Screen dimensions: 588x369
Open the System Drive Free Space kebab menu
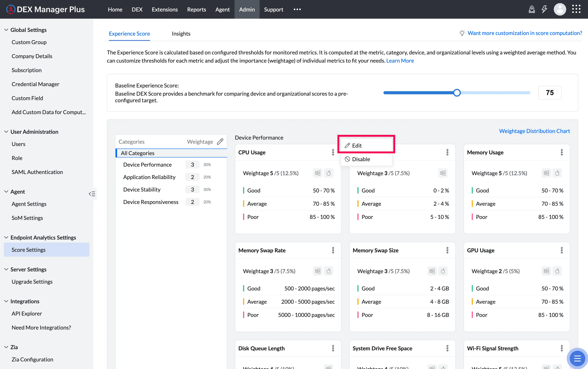(x=447, y=348)
